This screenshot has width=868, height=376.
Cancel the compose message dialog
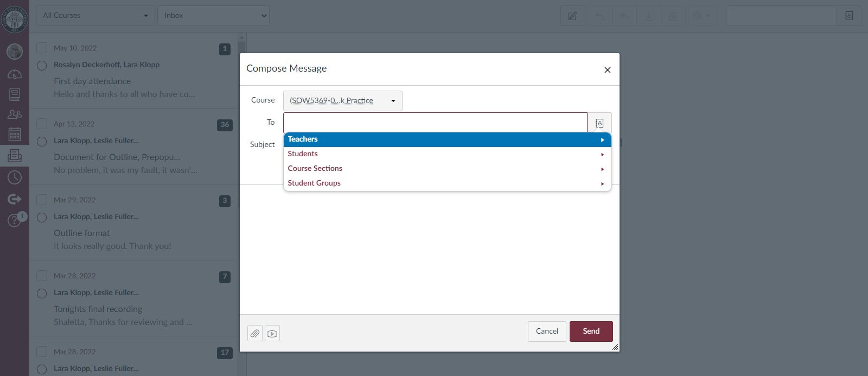coord(546,332)
